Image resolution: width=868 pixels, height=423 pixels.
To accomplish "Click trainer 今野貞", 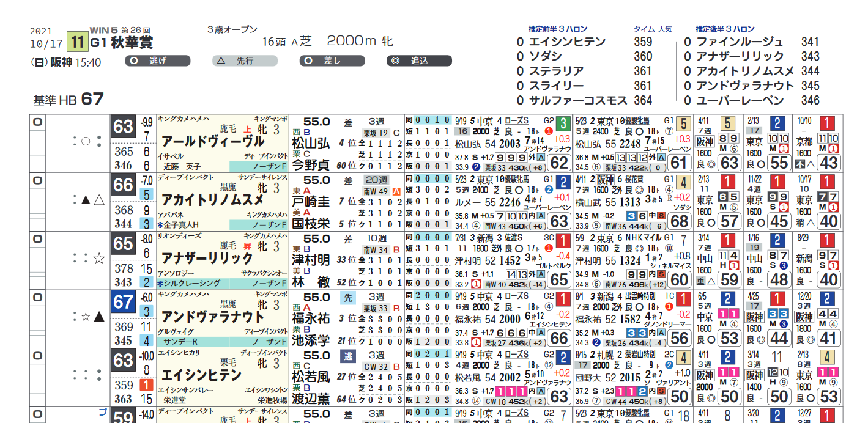I will [x=310, y=165].
